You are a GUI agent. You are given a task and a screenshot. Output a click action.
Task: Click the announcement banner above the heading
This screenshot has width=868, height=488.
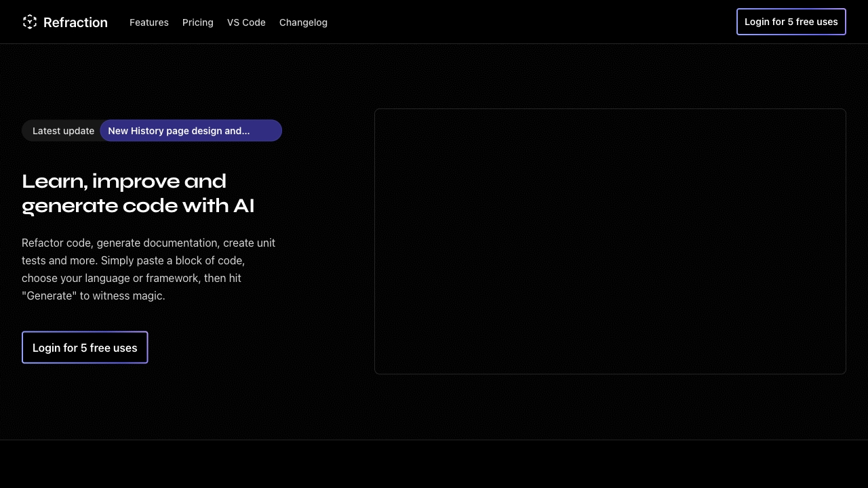tap(152, 130)
